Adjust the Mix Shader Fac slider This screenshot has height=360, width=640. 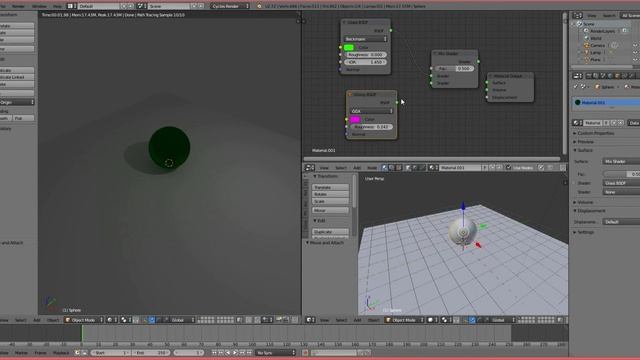point(455,69)
